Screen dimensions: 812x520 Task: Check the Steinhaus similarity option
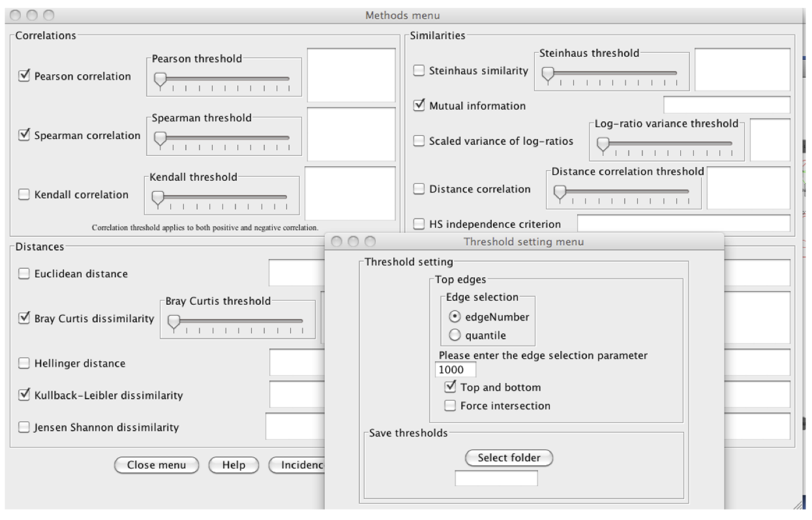coord(419,70)
